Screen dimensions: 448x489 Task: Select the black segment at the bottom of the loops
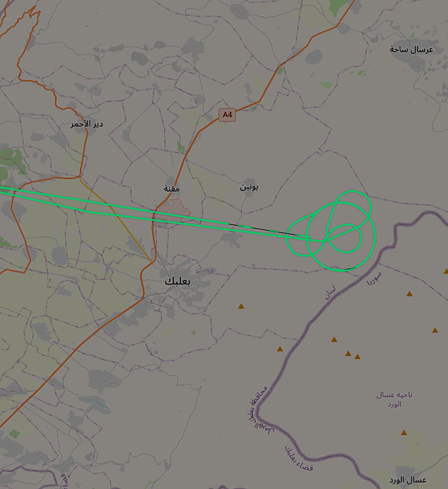pyautogui.click(x=347, y=269)
